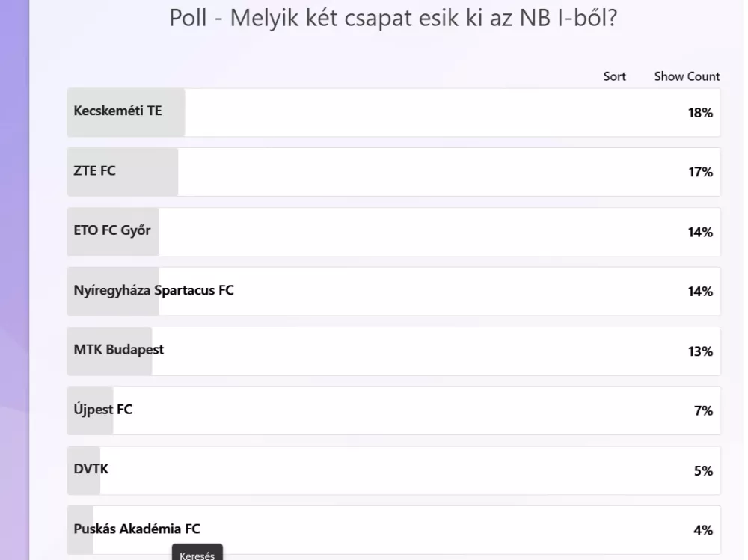This screenshot has height=560, width=748.
Task: Click the Újpest FC poll option
Action: tap(393, 410)
